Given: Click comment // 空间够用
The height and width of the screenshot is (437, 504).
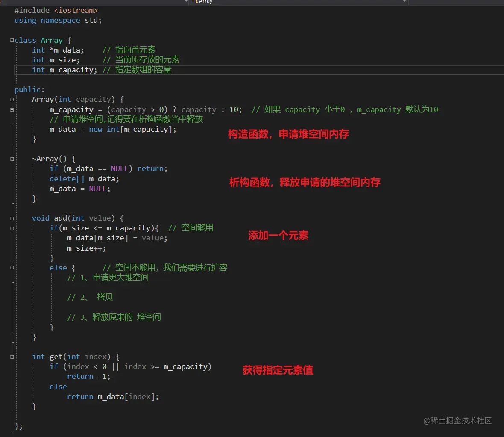Looking at the screenshot, I should point(190,228).
